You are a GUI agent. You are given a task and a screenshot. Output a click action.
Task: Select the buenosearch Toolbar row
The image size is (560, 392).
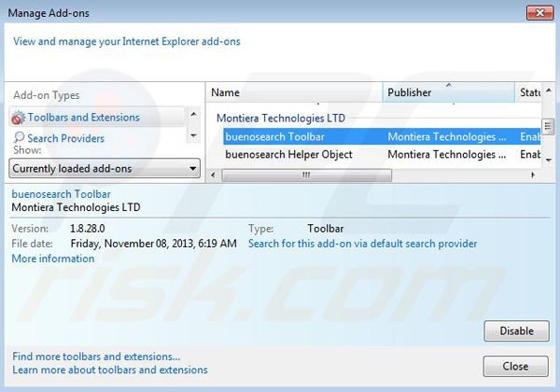tap(382, 137)
